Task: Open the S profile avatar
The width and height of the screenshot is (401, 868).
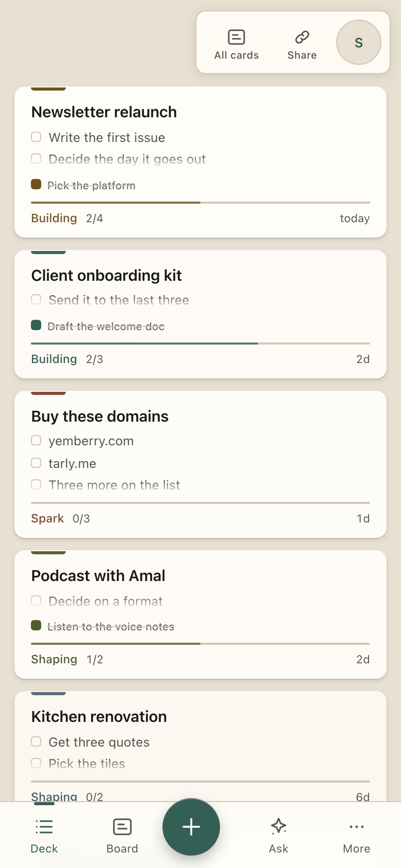Action: (359, 42)
